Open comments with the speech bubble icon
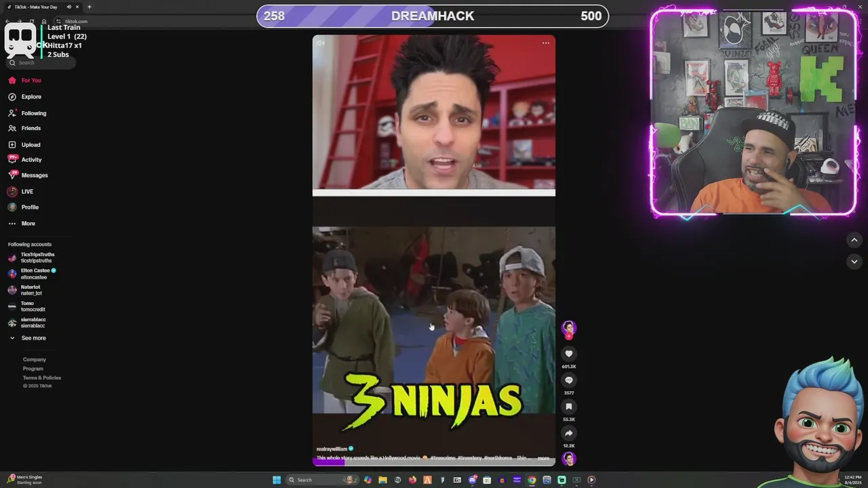 [569, 380]
